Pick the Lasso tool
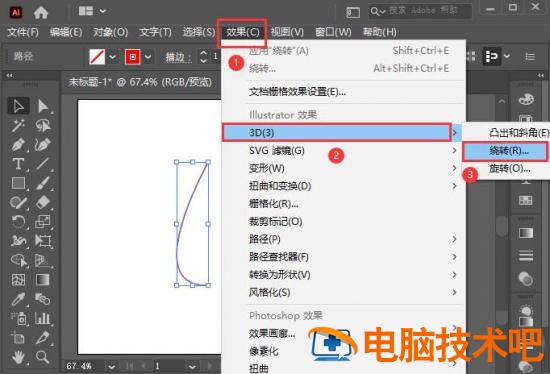 click(43, 125)
